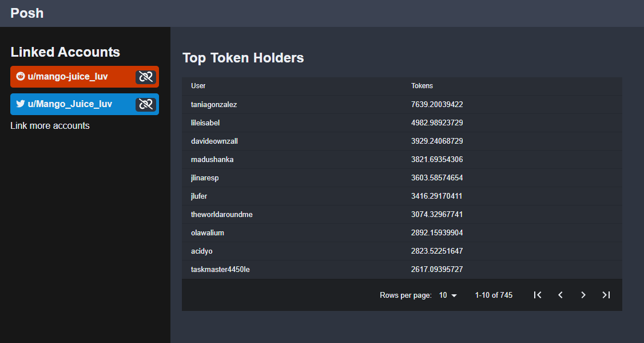Click the Twitter bird icon
Screen dimensions: 644x343
coord(21,104)
